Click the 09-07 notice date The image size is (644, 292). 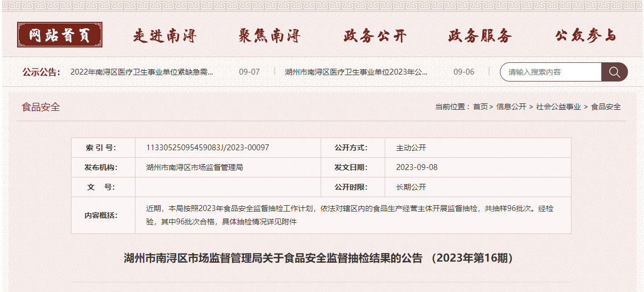249,72
